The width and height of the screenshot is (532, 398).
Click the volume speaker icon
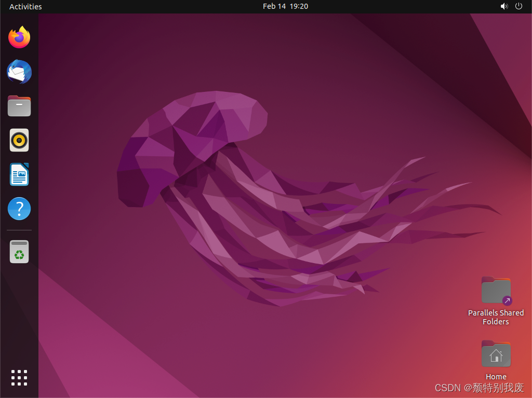[504, 6]
